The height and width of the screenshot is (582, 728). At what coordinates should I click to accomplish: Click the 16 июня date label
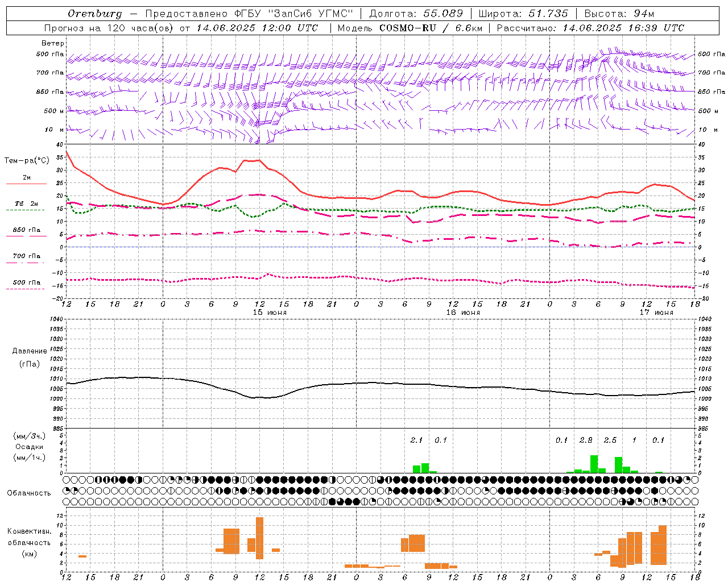[x=463, y=313]
